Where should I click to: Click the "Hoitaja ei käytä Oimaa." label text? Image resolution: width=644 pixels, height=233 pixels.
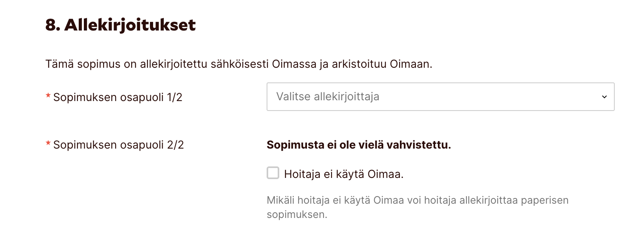tap(343, 174)
